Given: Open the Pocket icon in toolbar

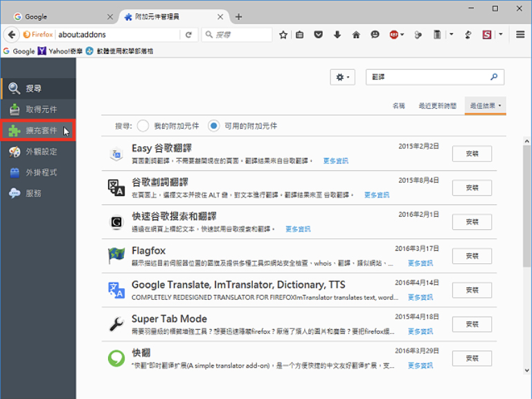Looking at the screenshot, I should pos(318,35).
